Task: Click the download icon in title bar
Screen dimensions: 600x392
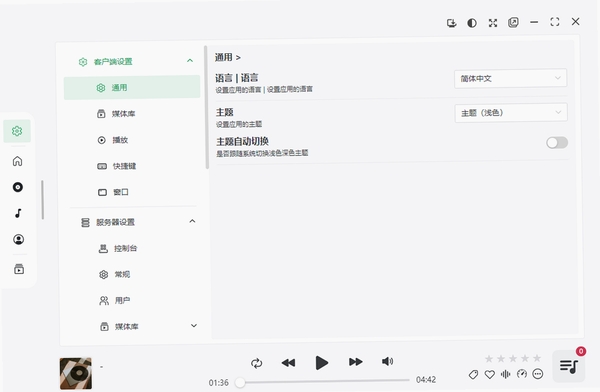Action: (x=452, y=23)
